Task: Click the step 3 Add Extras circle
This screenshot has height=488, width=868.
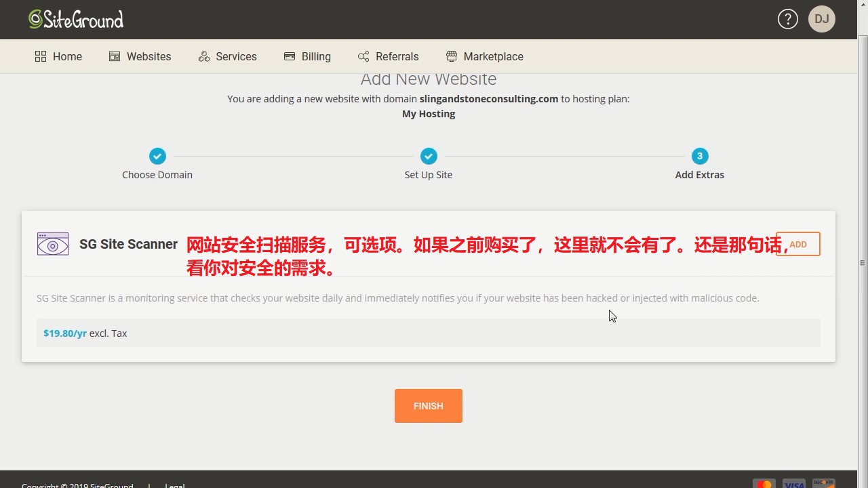Action: click(700, 156)
